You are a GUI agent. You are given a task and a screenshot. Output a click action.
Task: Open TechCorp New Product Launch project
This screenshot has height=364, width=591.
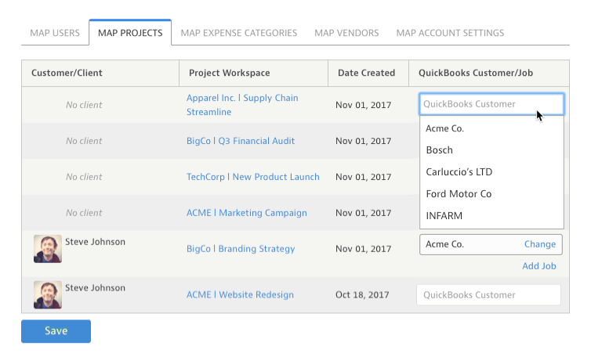[x=252, y=177]
